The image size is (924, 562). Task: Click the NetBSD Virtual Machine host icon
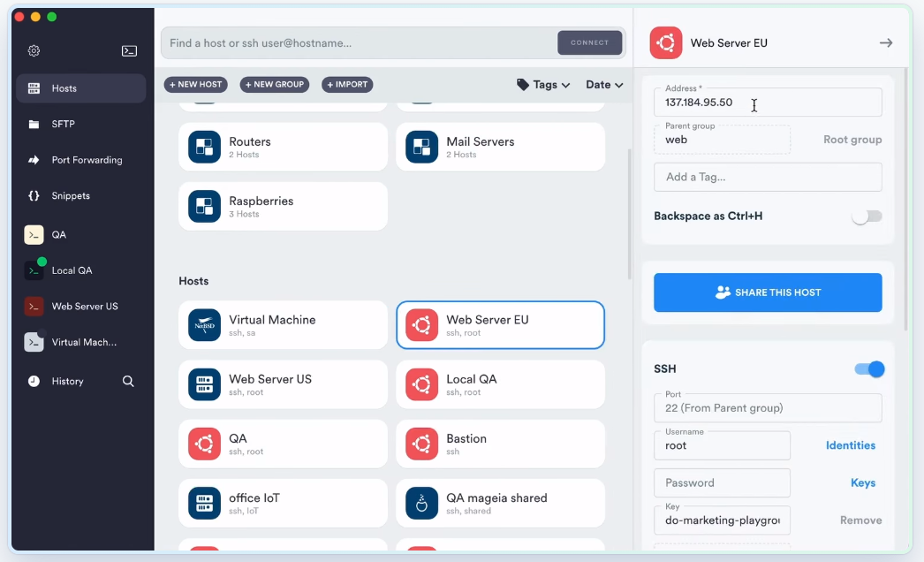point(204,325)
